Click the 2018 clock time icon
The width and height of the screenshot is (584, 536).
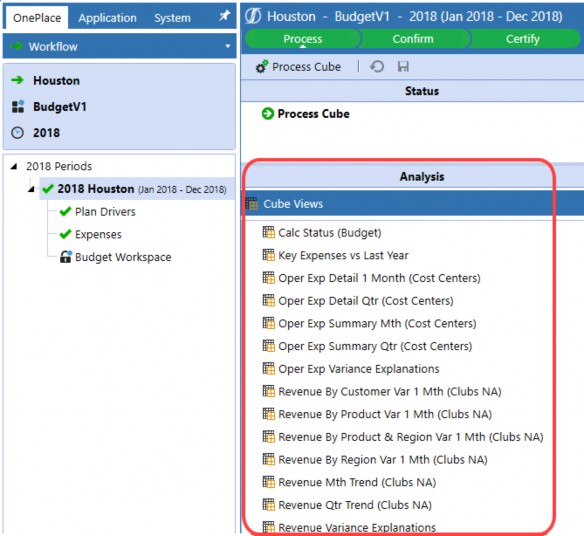coord(18,133)
